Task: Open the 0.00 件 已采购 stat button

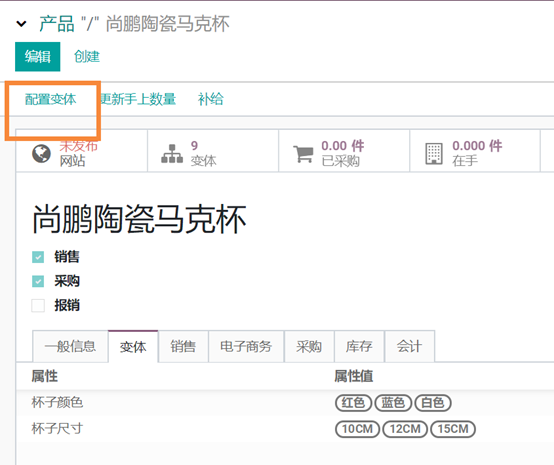Action: (x=344, y=151)
